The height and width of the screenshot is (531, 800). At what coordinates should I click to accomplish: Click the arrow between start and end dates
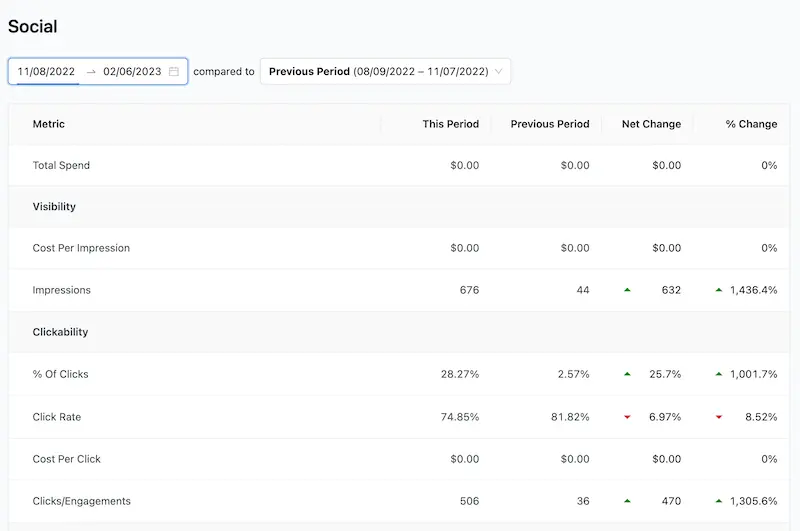click(x=91, y=72)
